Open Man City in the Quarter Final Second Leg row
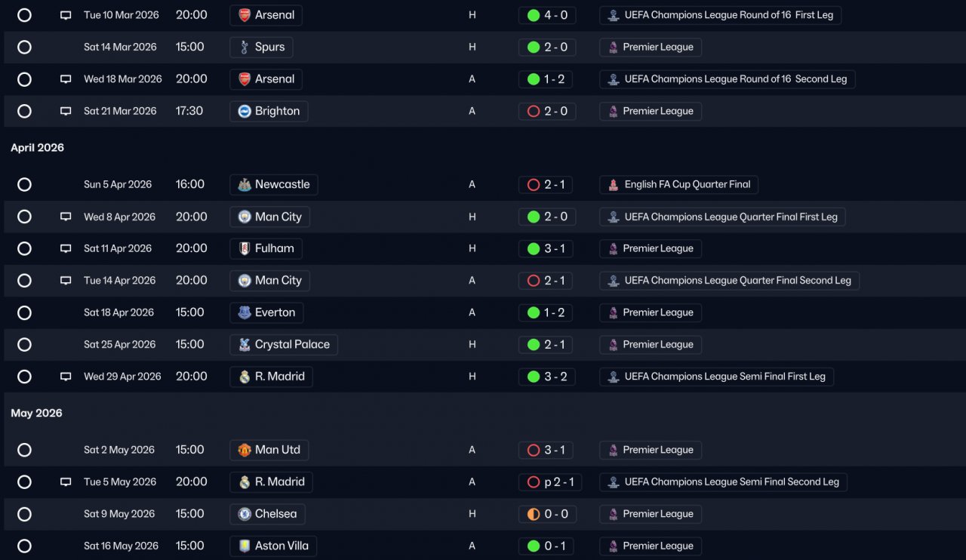Screen dimensions: 966x560 click(269, 281)
